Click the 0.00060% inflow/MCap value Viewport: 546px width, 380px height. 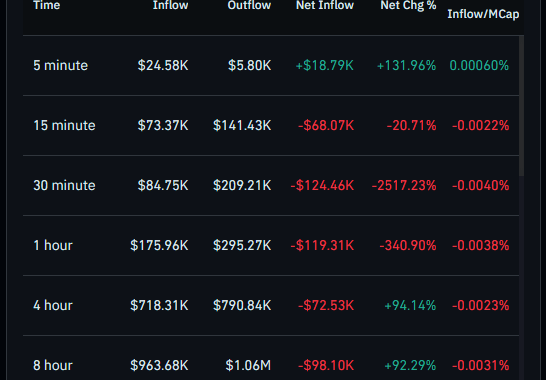479,65
